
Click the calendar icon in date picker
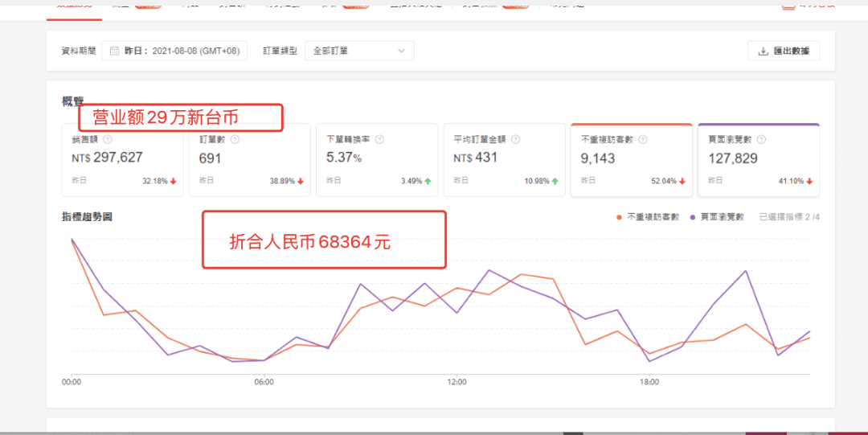tap(115, 51)
